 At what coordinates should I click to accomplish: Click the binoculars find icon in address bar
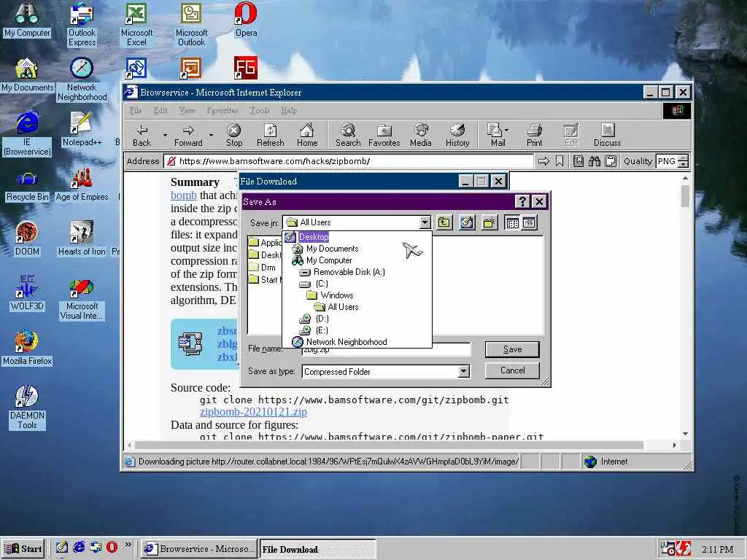coord(594,161)
